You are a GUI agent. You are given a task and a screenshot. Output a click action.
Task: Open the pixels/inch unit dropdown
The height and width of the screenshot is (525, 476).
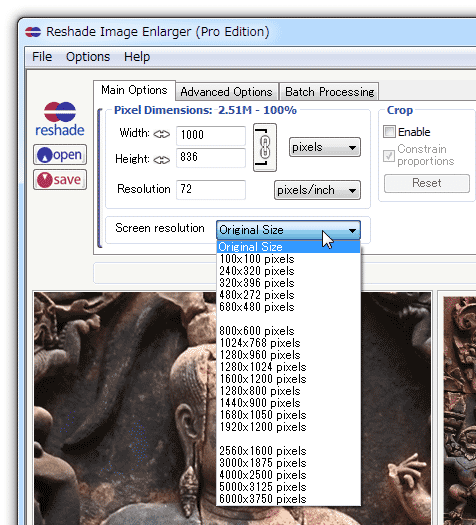[x=317, y=190]
